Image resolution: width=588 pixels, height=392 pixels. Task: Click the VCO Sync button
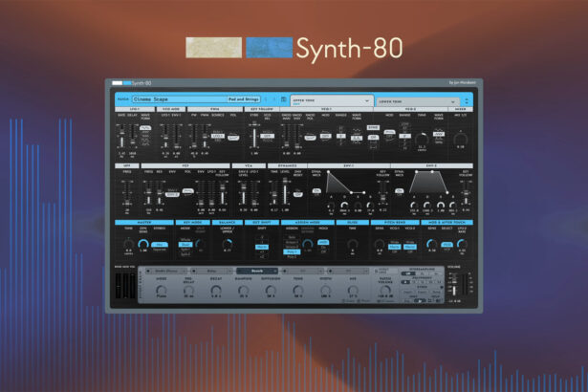(x=373, y=128)
